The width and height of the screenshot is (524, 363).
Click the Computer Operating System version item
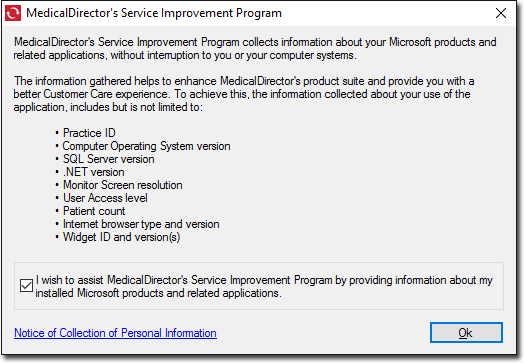tap(146, 146)
